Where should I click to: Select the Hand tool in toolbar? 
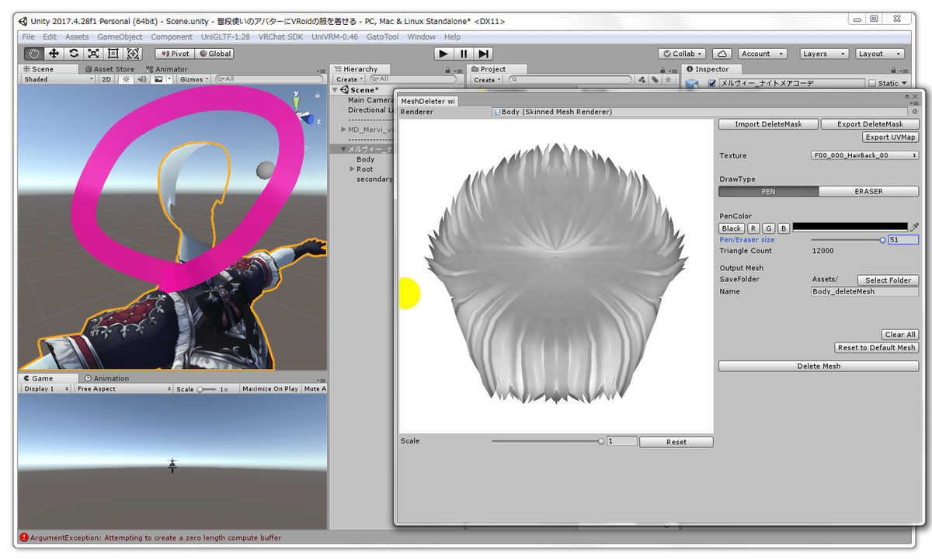click(34, 54)
